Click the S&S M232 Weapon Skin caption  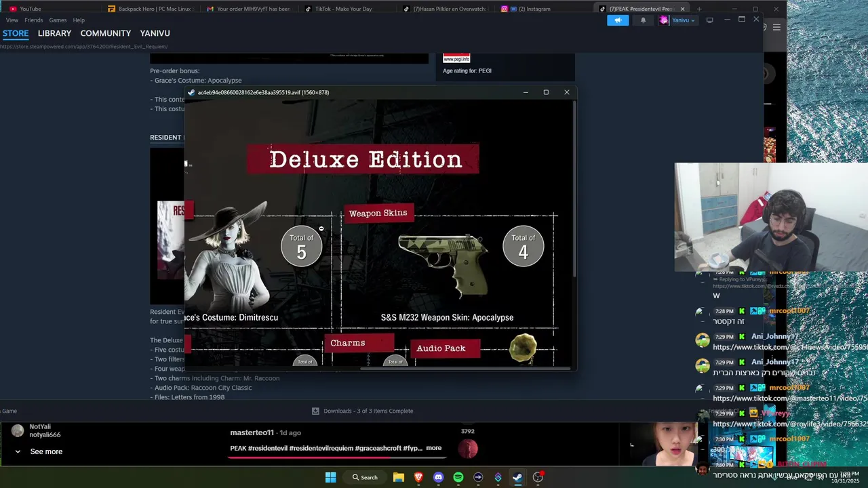coord(447,317)
